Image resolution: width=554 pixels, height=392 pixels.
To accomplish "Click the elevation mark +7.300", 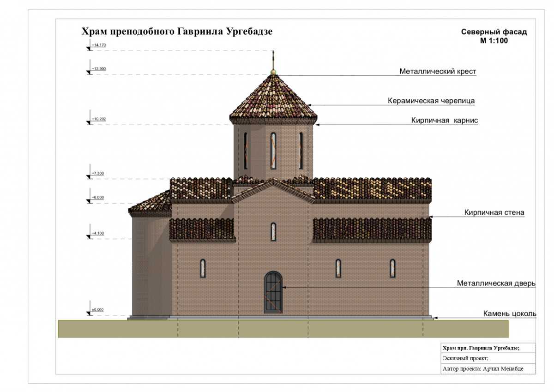I will click(98, 174).
